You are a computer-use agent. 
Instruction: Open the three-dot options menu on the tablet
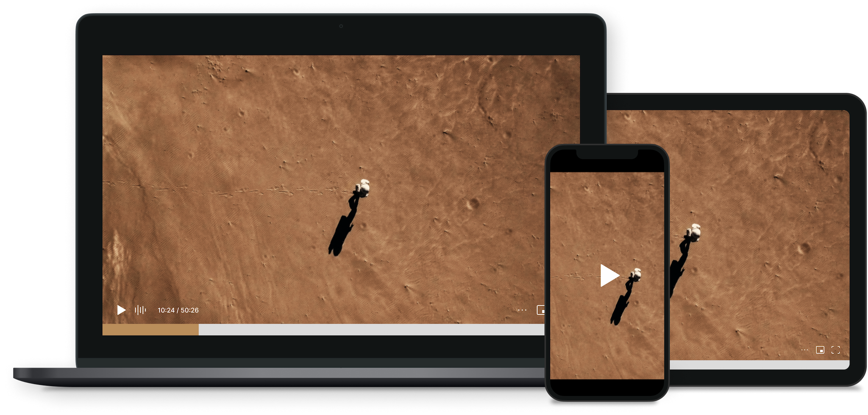pos(804,350)
